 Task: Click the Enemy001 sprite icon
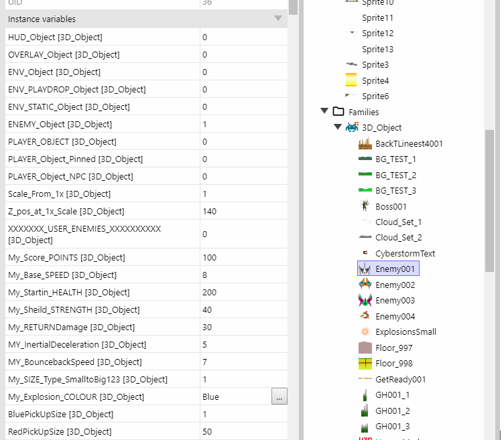pyautogui.click(x=365, y=269)
